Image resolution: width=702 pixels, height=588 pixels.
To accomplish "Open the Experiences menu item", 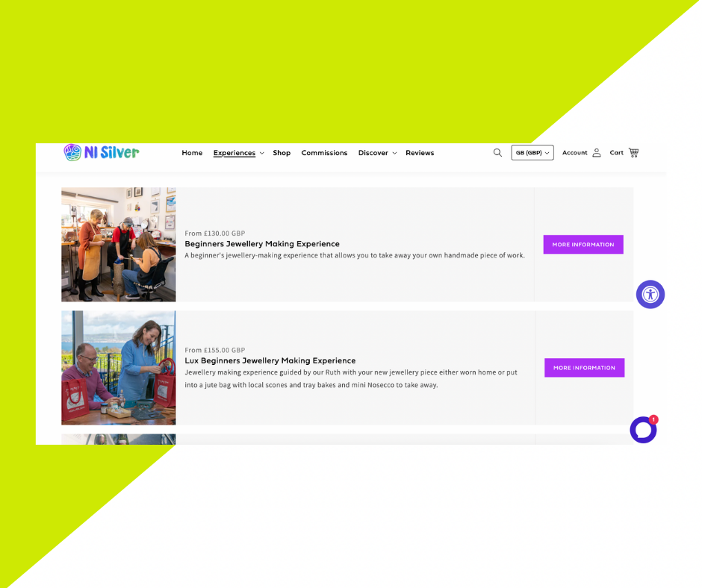I will click(x=234, y=152).
